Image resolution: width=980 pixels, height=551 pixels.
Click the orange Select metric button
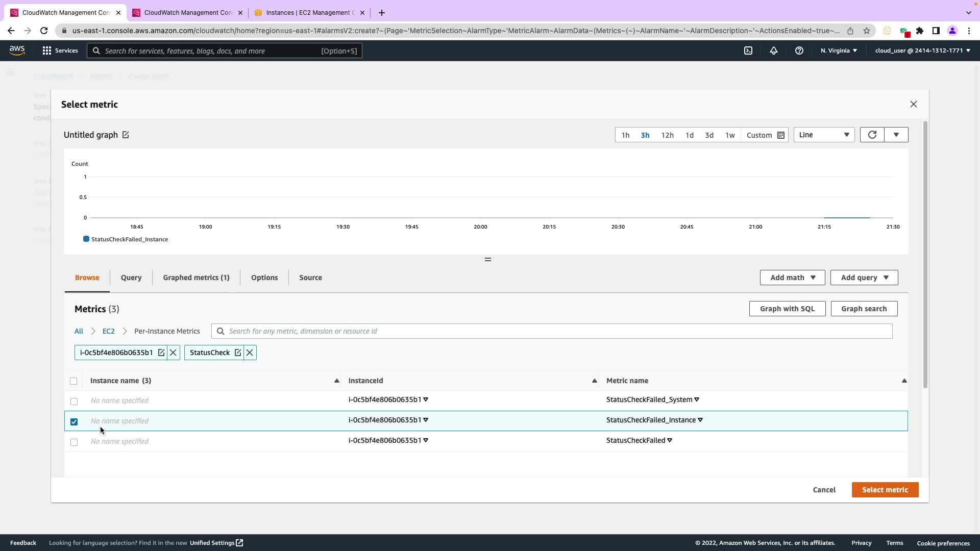click(x=885, y=490)
